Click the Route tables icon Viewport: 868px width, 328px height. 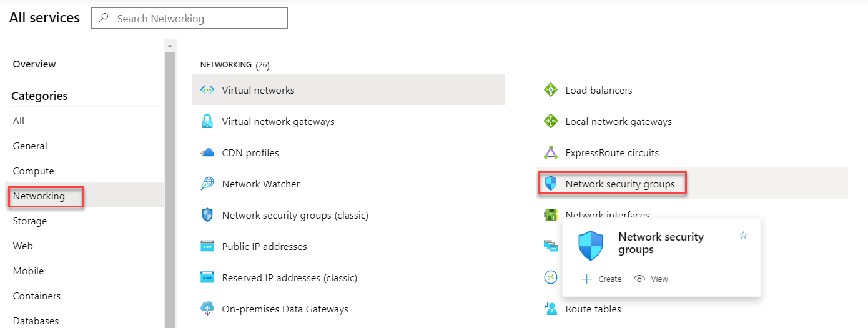point(550,309)
